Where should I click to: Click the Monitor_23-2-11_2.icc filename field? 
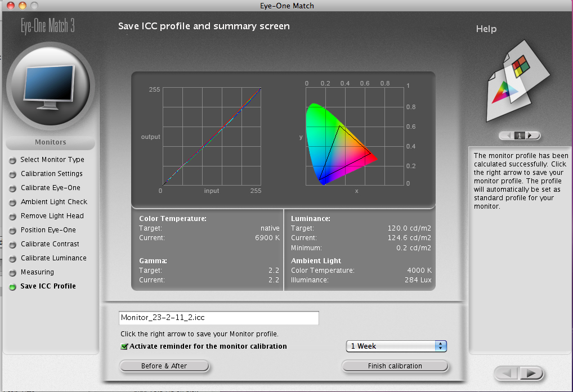click(218, 318)
